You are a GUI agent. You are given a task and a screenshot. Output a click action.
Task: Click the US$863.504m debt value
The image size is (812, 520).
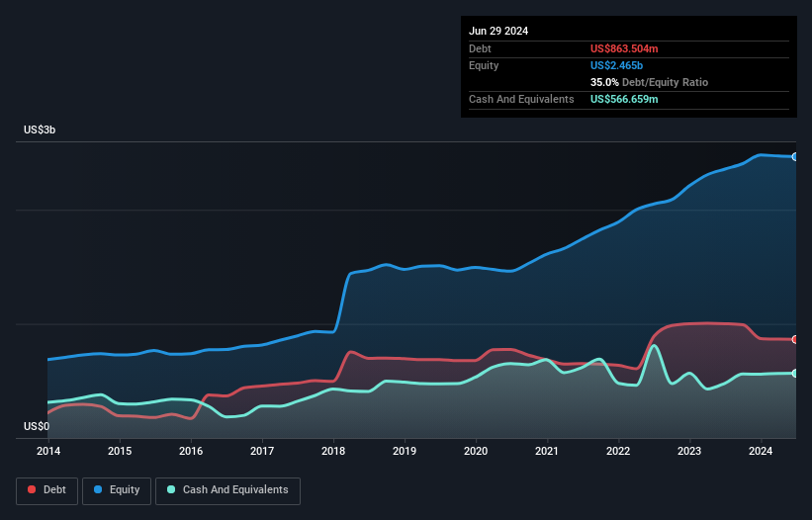[x=624, y=48]
